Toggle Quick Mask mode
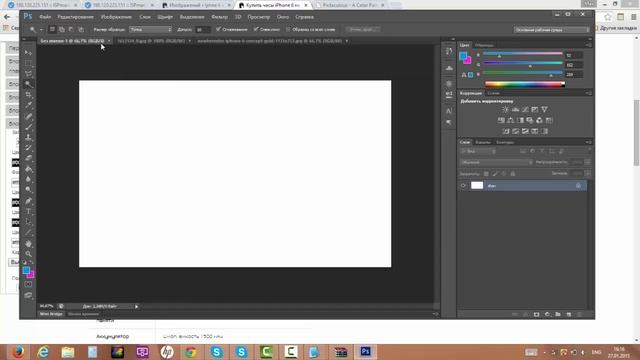The image size is (640, 360). 28,284
